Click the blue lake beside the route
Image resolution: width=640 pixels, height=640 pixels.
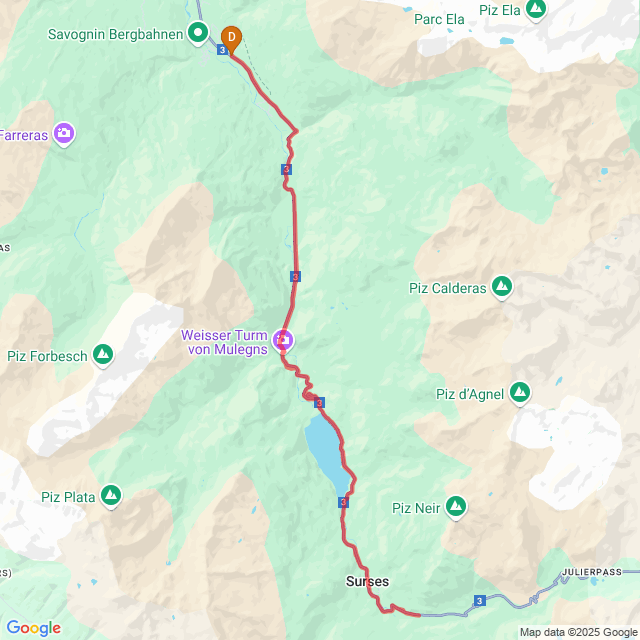pyautogui.click(x=327, y=449)
